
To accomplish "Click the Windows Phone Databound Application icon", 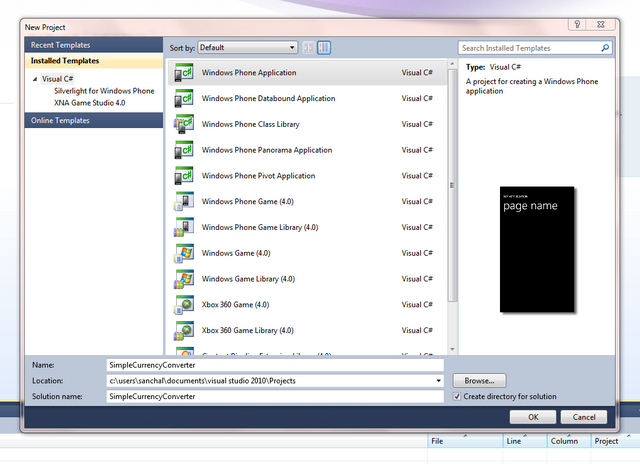I will point(184,98).
